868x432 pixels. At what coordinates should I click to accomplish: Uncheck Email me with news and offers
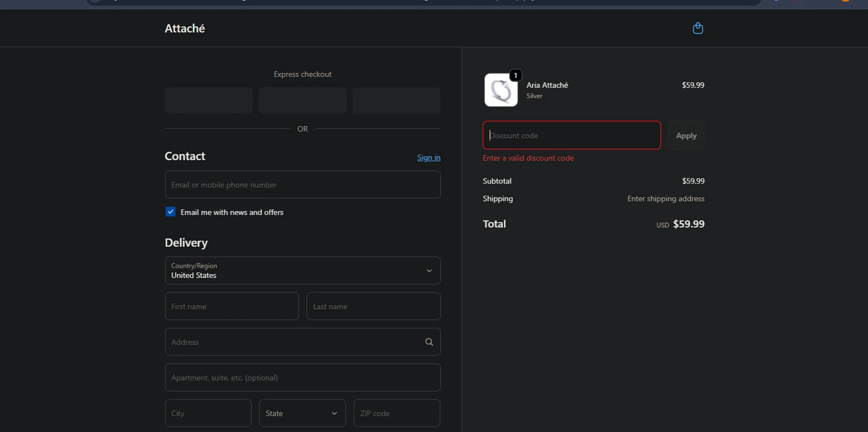170,212
